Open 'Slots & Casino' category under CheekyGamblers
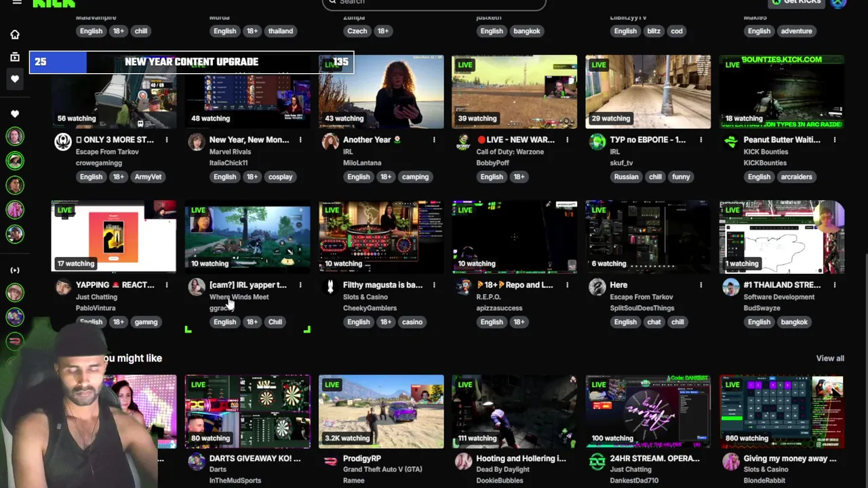The width and height of the screenshot is (868, 488). coord(366,297)
